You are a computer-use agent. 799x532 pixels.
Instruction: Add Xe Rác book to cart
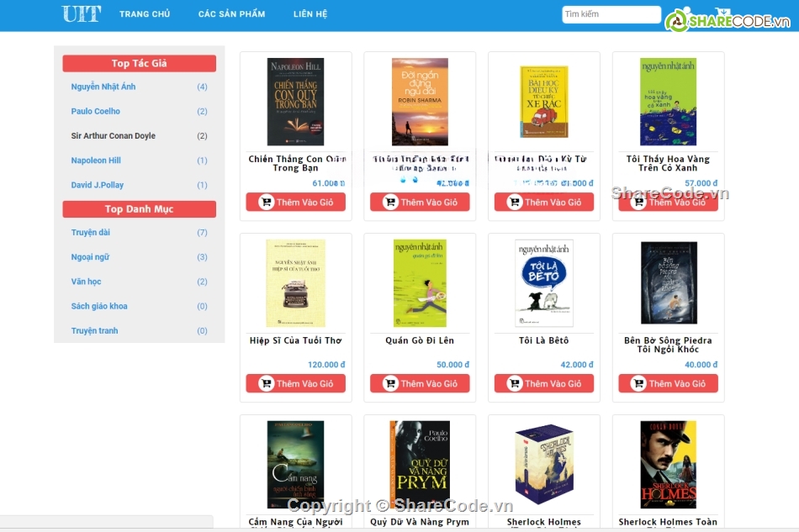tap(543, 202)
